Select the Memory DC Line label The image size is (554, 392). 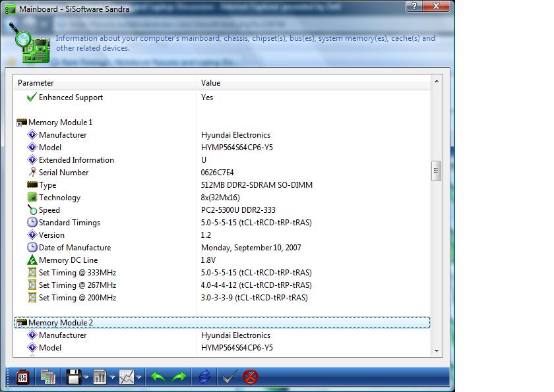[68, 260]
